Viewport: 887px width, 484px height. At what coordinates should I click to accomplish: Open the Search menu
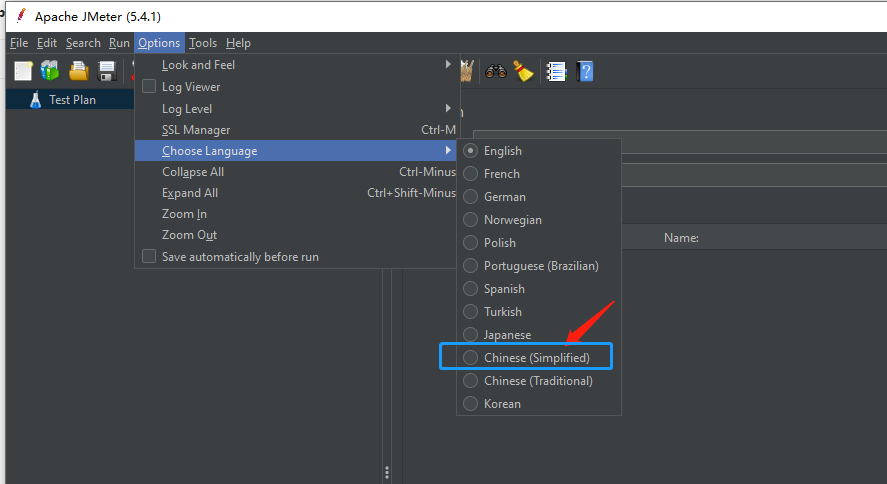tap(83, 43)
